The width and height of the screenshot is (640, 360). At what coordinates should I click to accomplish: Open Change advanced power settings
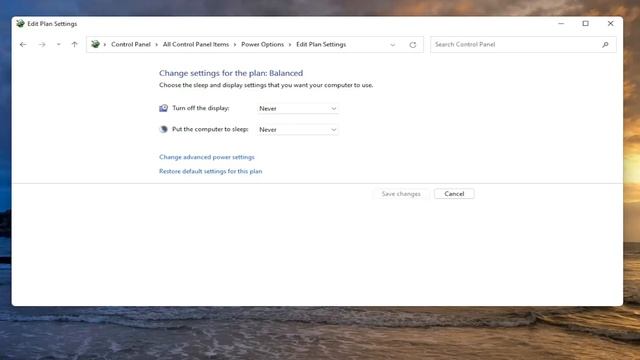(207, 157)
